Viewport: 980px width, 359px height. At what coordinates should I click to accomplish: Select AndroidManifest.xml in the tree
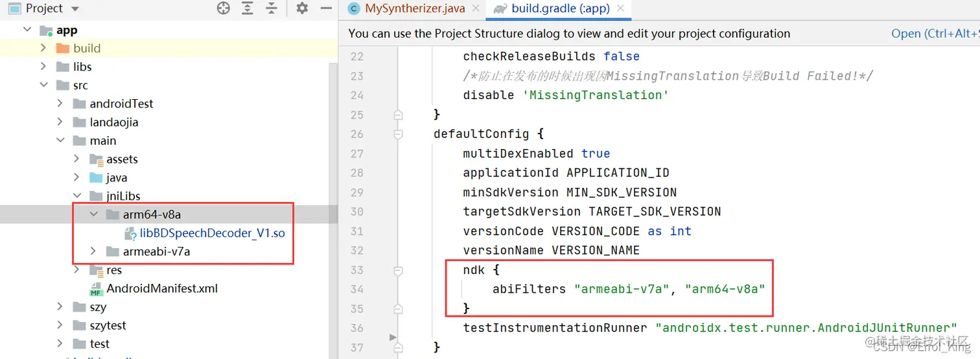(162, 288)
